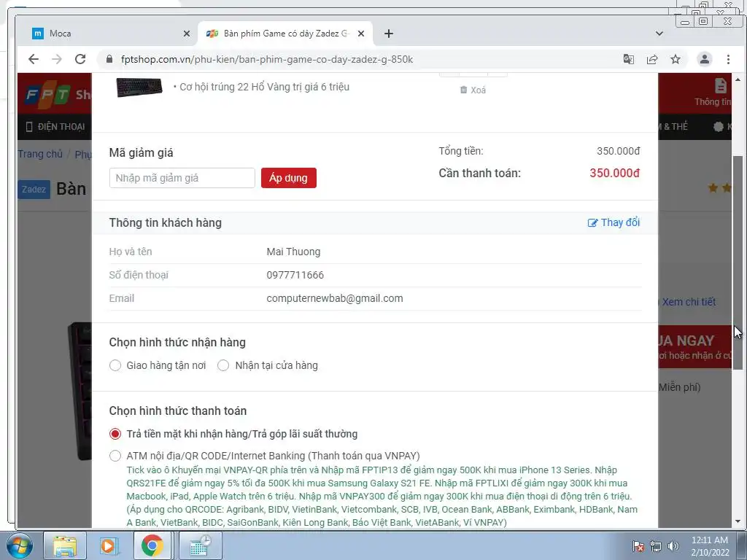Click the Zadez brand badge
747x560 pixels.
click(34, 189)
